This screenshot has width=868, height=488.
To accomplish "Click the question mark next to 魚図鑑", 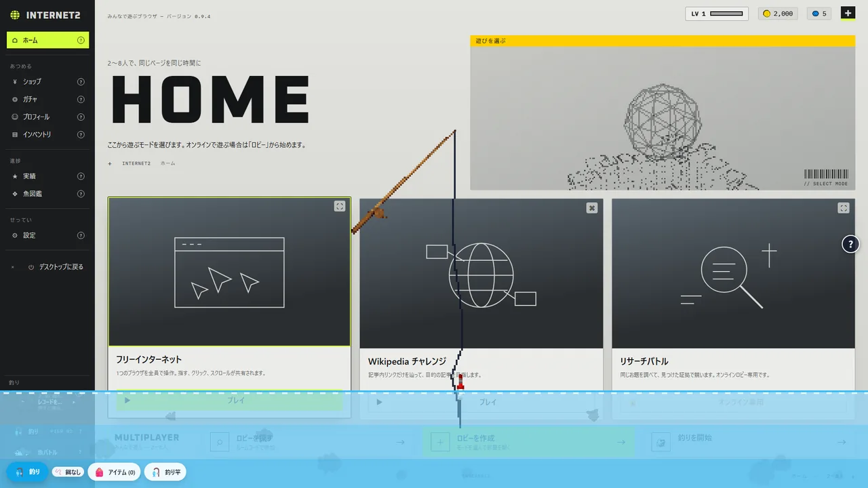I will [x=81, y=194].
